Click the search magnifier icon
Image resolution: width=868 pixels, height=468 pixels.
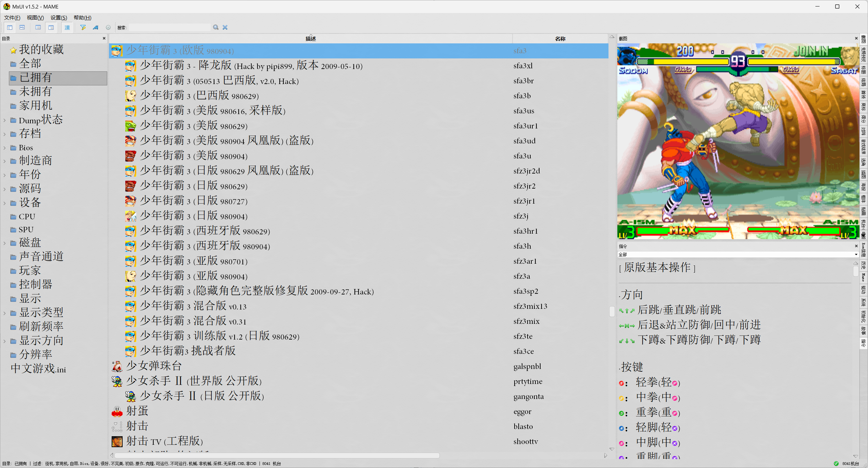pyautogui.click(x=215, y=27)
